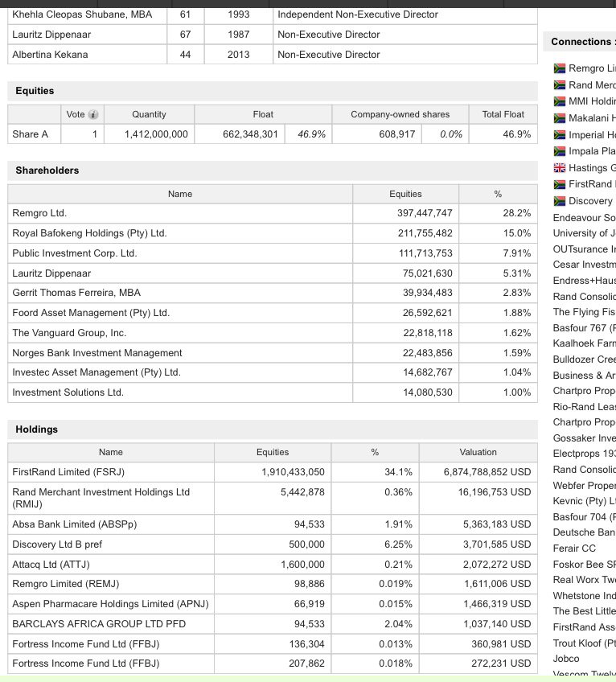Open Bulldozer Cree... connection link
The image size is (616, 682).
(x=585, y=359)
